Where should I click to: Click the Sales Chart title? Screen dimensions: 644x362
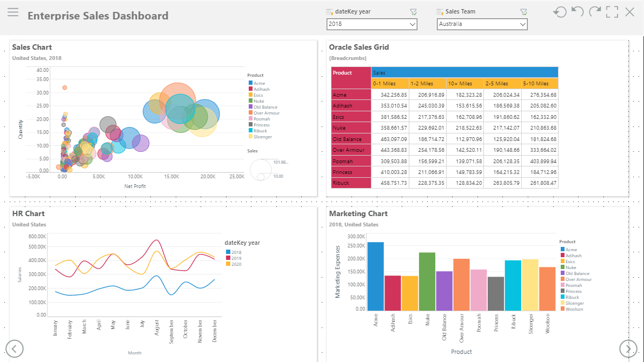tap(32, 47)
